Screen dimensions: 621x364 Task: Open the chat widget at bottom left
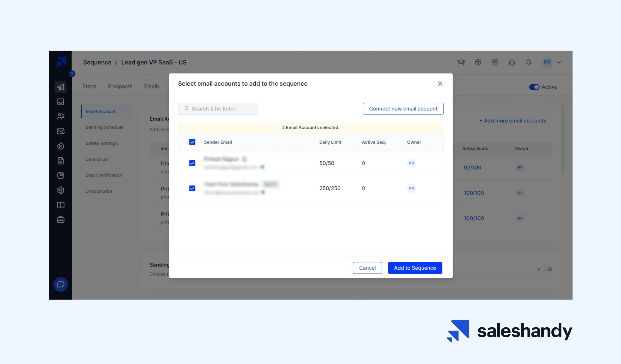(x=60, y=284)
